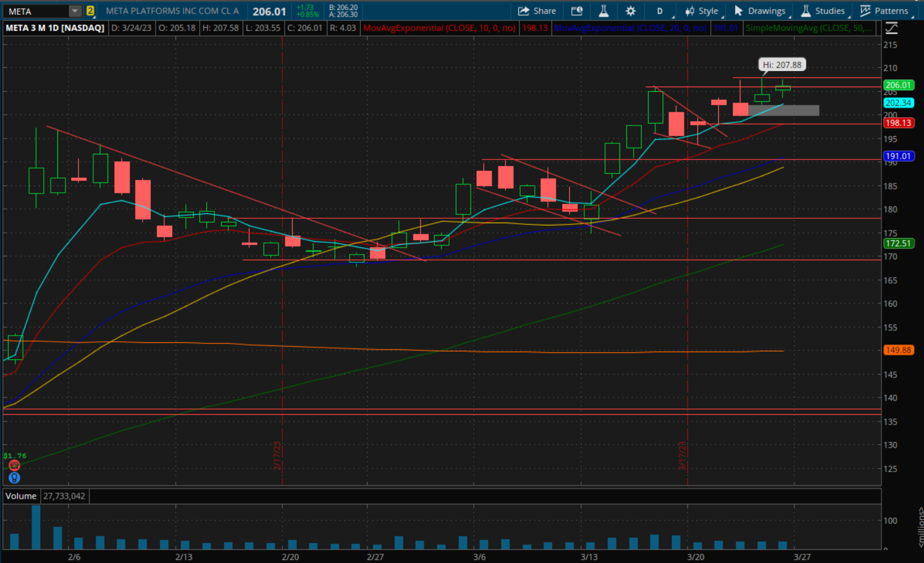The image size is (924, 563).
Task: Click the Volume study label
Action: [x=21, y=496]
